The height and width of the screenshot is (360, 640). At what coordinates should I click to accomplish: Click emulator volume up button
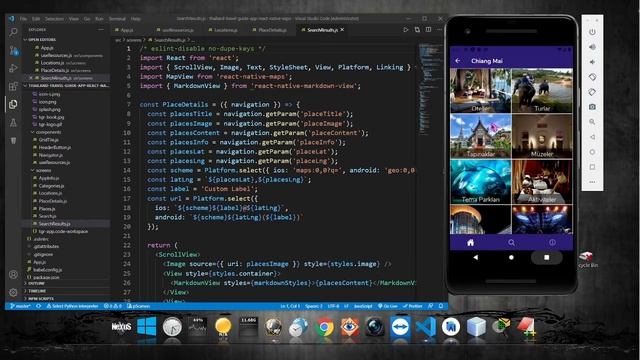[x=592, y=47]
